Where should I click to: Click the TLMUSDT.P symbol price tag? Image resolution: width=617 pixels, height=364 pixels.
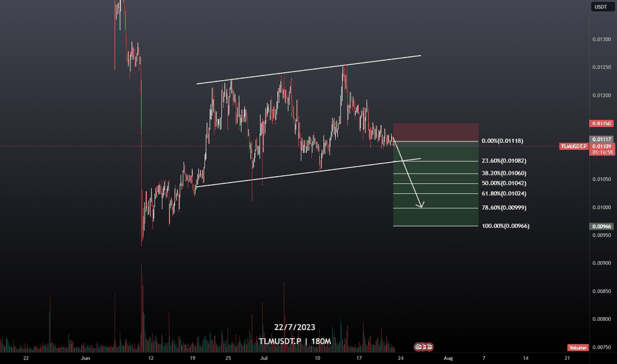coord(574,146)
